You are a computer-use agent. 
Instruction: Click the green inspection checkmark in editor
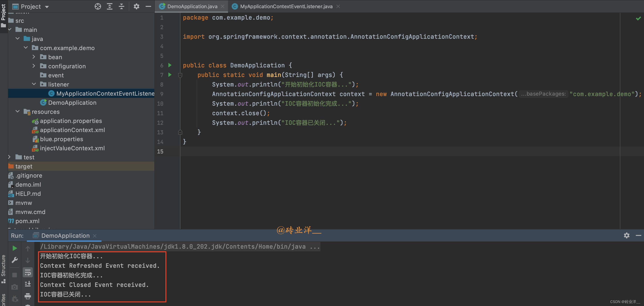638,18
